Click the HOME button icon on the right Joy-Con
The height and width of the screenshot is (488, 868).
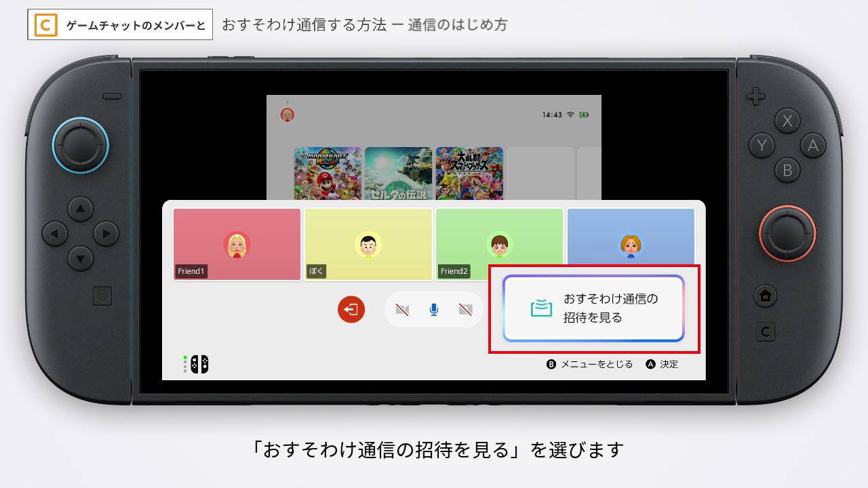click(766, 296)
